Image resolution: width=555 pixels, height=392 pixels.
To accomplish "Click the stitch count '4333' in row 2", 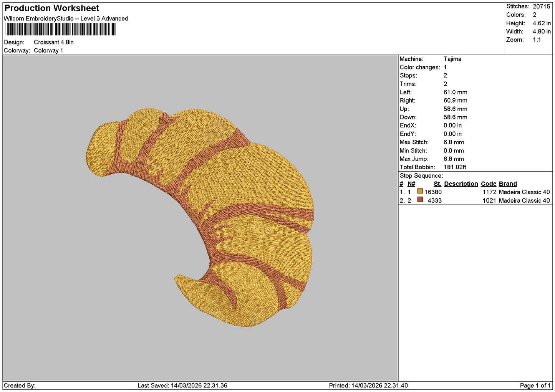I will (435, 200).
